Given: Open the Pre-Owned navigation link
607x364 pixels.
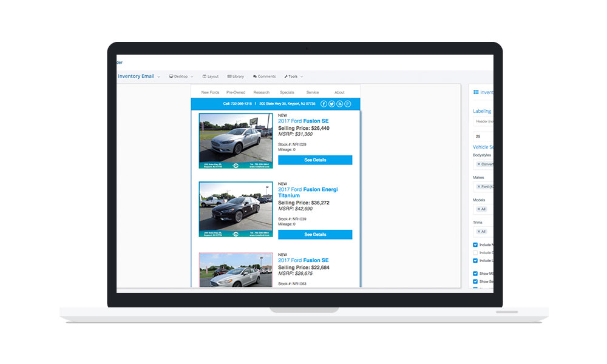Looking at the screenshot, I should pos(236,92).
